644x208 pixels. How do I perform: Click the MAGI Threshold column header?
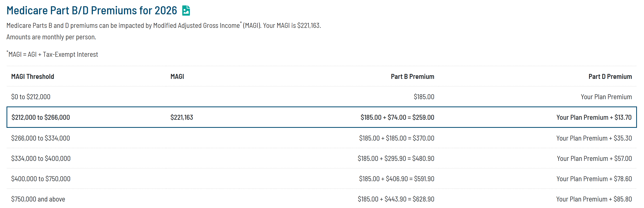tap(33, 77)
